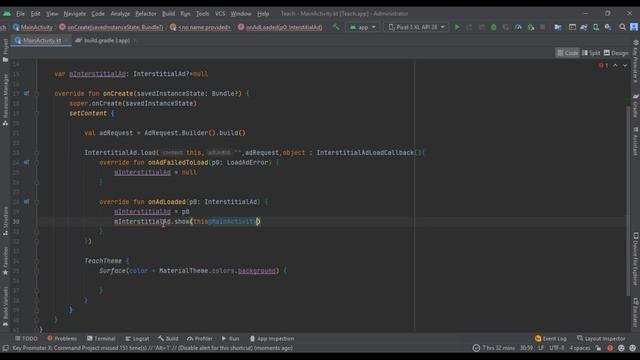Click the user account avatar icon
640x360 pixels.
634,27
